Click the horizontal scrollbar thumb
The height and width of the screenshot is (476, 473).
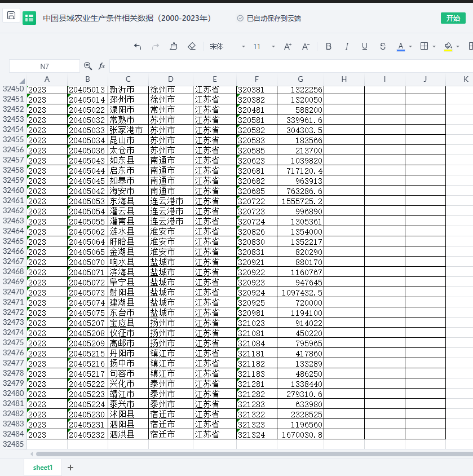click(254, 454)
